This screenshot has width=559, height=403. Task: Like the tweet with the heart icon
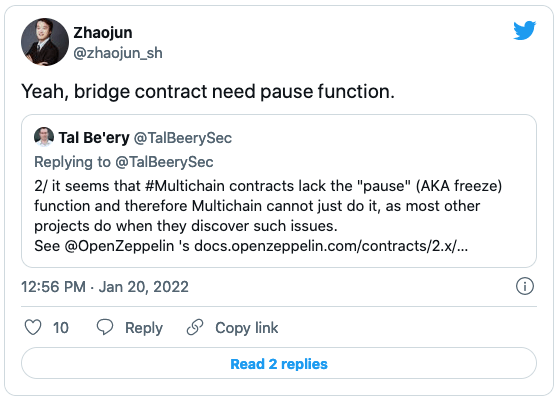[x=33, y=327]
